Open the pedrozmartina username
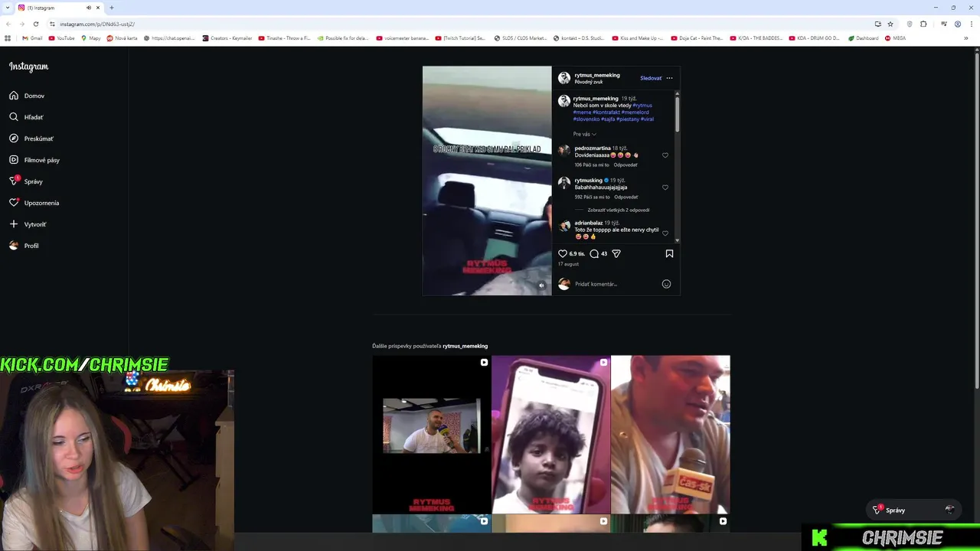 click(593, 148)
